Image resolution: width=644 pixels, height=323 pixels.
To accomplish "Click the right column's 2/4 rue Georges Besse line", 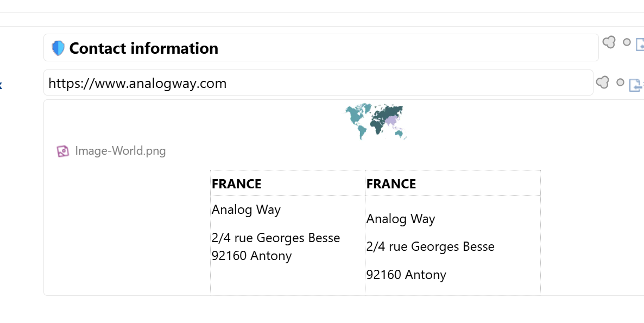I will click(431, 246).
